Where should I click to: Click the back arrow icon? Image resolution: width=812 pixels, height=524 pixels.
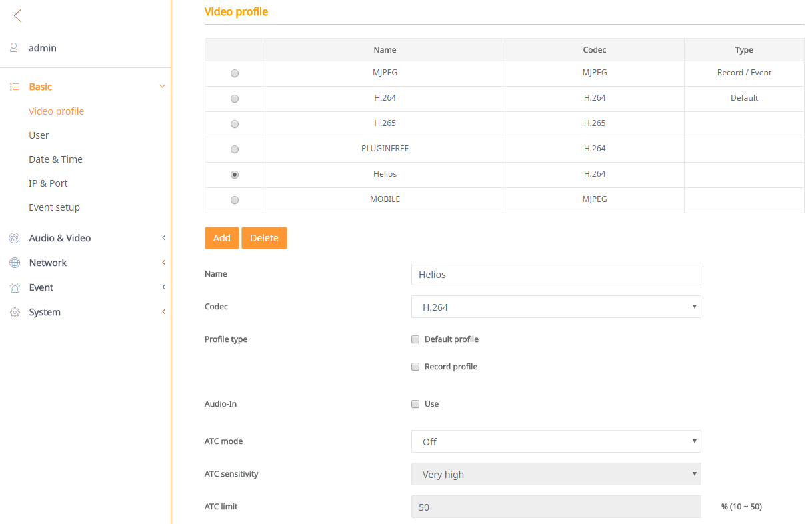point(17,16)
